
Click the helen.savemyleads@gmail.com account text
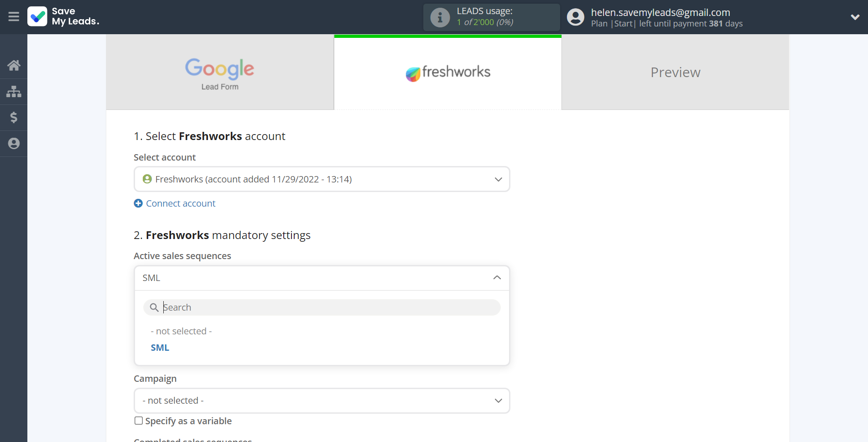(x=660, y=12)
